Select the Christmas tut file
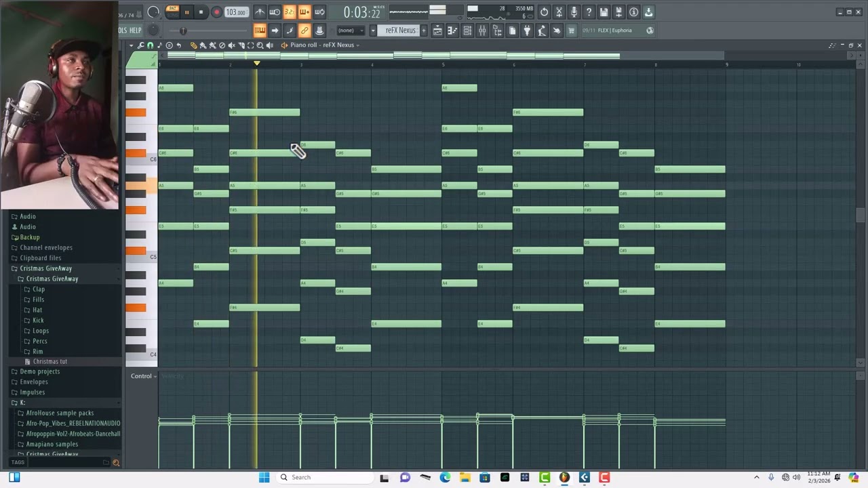This screenshot has width=868, height=488. click(x=50, y=362)
